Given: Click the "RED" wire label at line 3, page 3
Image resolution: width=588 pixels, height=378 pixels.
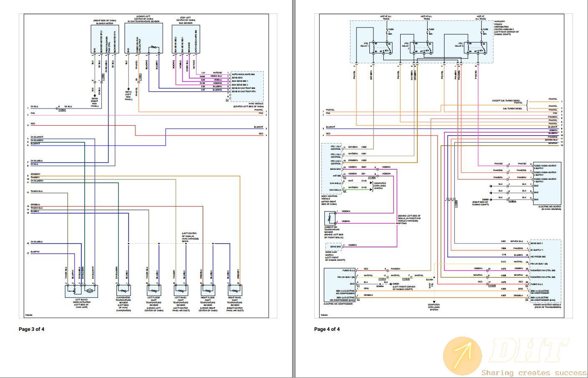Looking at the screenshot, I should 33,124.
